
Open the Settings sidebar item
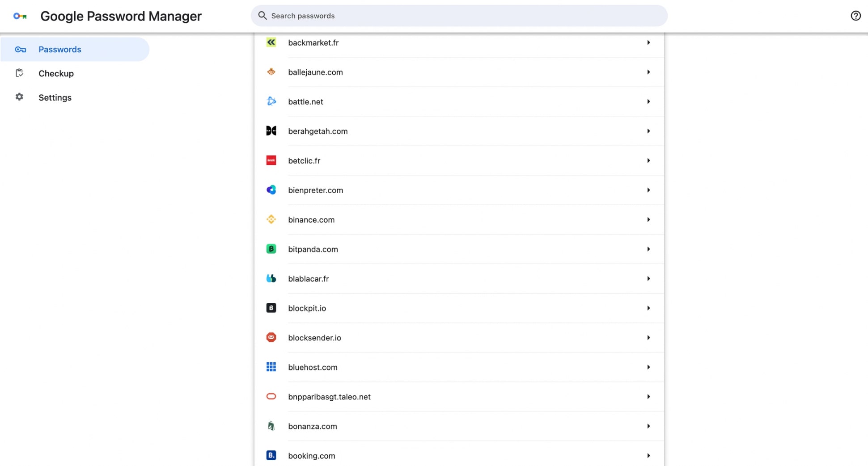click(x=75, y=97)
